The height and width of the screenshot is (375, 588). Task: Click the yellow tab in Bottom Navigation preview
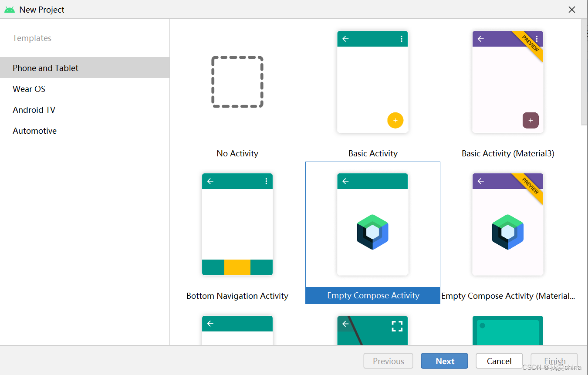click(x=237, y=267)
